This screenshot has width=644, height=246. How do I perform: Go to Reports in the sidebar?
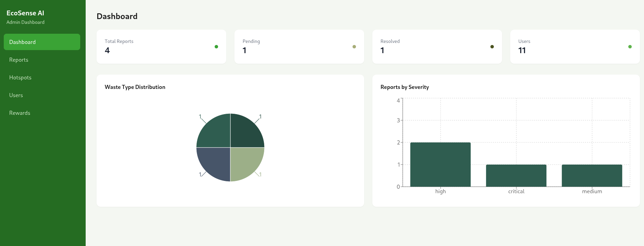42,60
